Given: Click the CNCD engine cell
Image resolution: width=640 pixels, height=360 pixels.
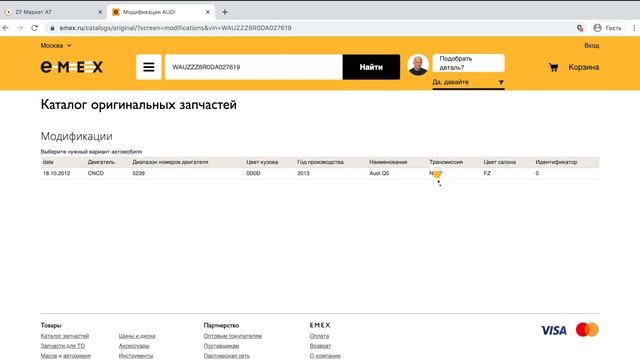Looking at the screenshot, I should (96, 173).
